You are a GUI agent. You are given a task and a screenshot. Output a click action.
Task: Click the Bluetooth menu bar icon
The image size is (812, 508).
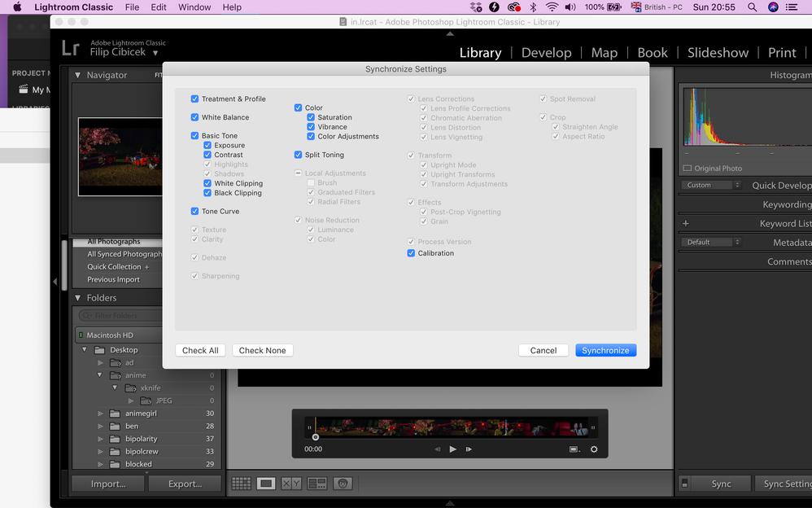click(x=533, y=7)
